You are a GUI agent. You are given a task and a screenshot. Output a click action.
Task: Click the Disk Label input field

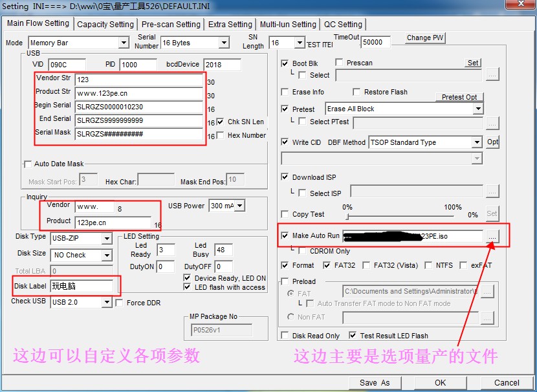82,285
